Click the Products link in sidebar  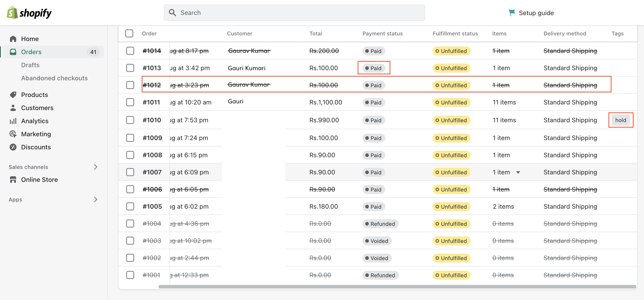point(34,94)
